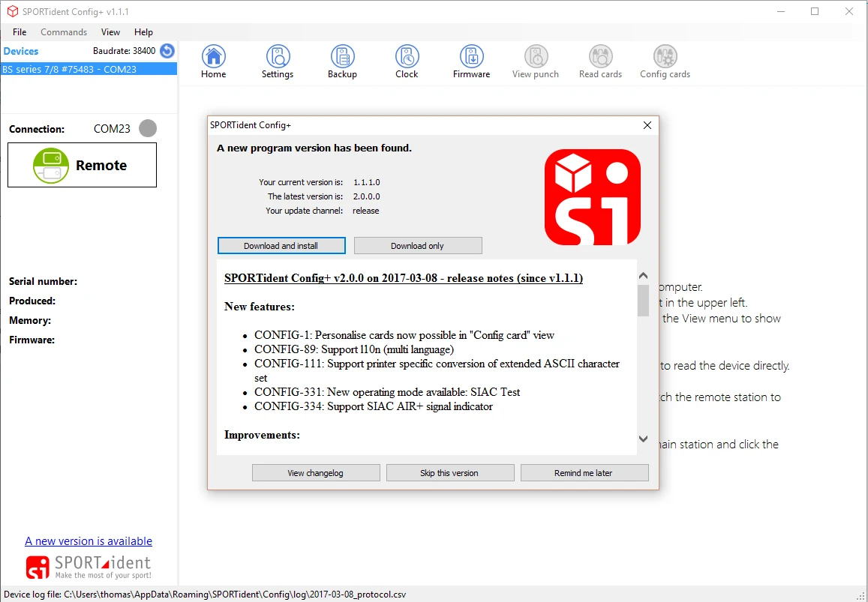
Task: Open the Home view icon
Action: pyautogui.click(x=213, y=61)
